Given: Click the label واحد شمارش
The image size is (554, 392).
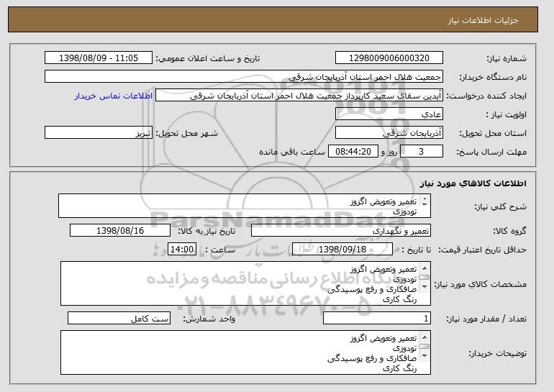Looking at the screenshot, I should click(x=209, y=319).
